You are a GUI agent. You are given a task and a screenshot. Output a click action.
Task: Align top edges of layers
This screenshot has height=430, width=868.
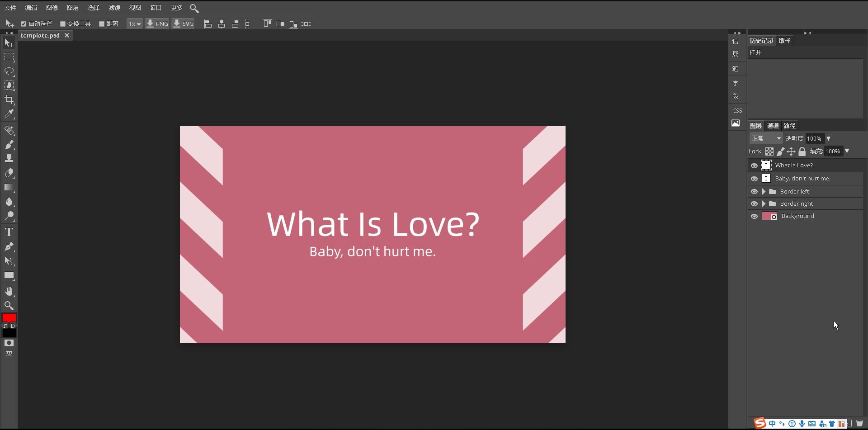pos(268,24)
